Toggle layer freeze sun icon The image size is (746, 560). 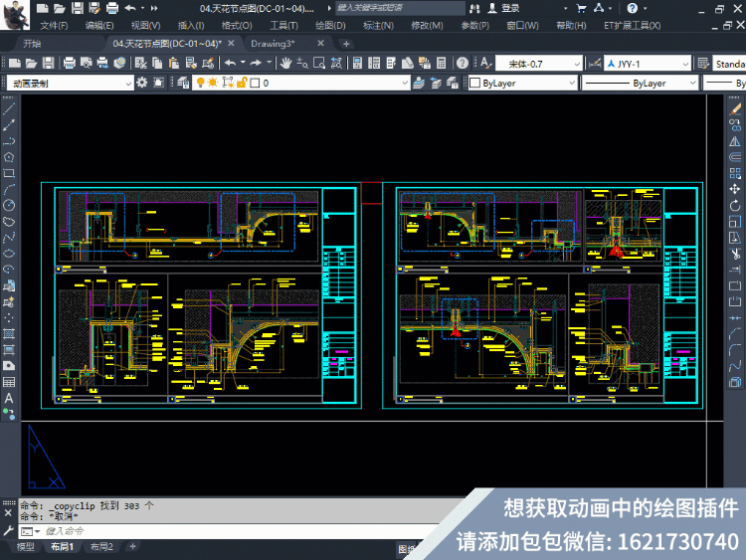[x=213, y=83]
